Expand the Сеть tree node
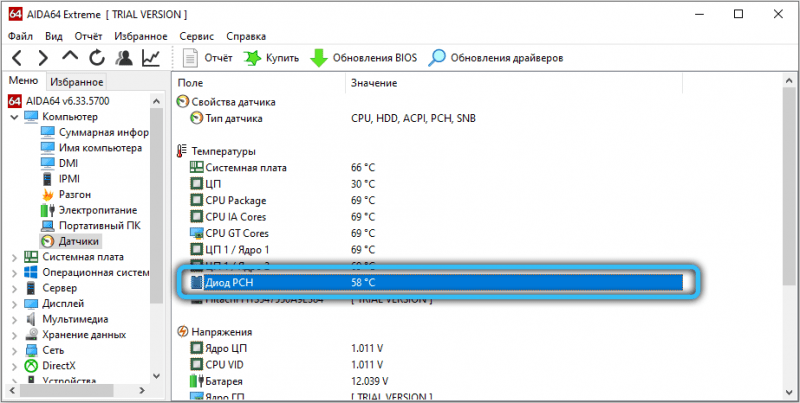800x403 pixels. tap(14, 350)
